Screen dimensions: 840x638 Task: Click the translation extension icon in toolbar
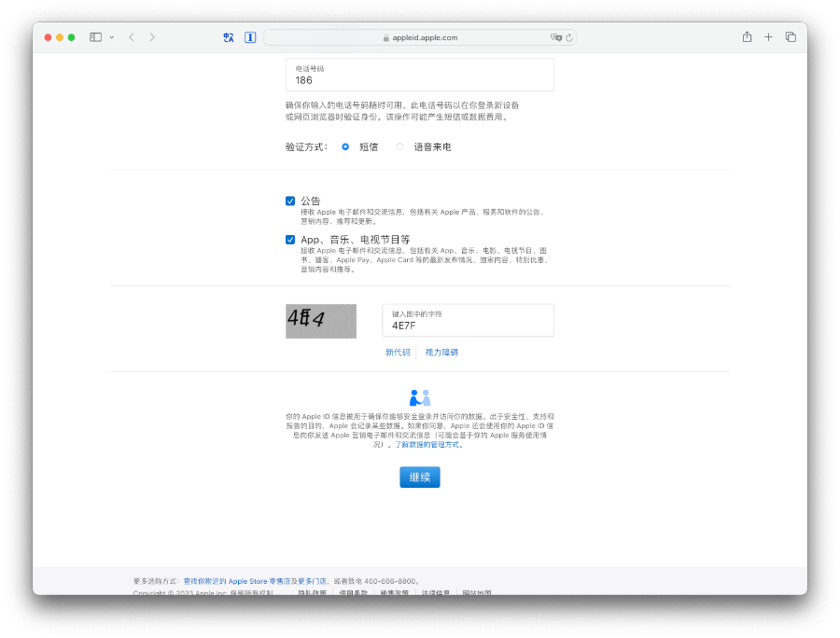[229, 37]
